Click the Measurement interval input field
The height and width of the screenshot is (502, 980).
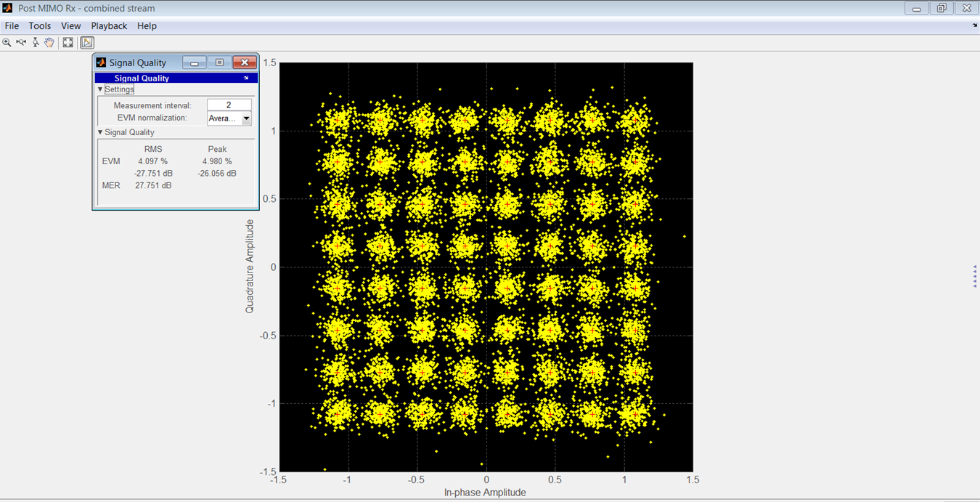(229, 104)
